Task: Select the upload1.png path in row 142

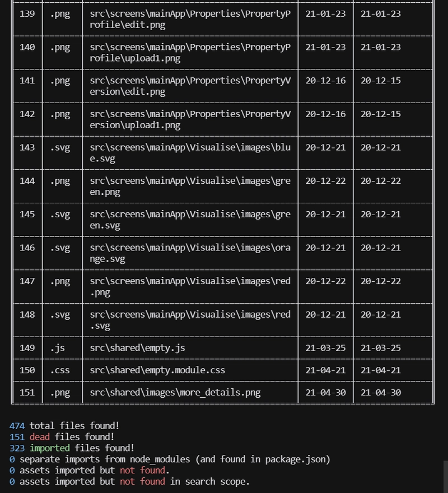Action: (x=190, y=119)
